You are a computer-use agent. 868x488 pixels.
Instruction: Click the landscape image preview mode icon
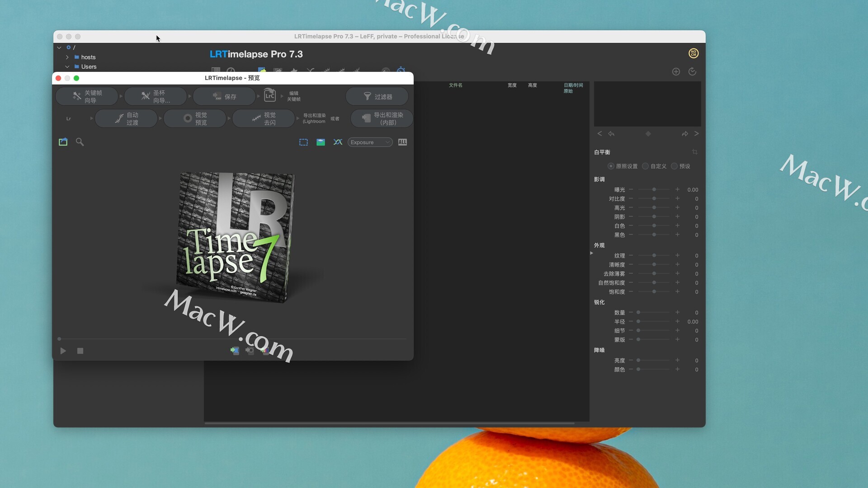point(321,142)
